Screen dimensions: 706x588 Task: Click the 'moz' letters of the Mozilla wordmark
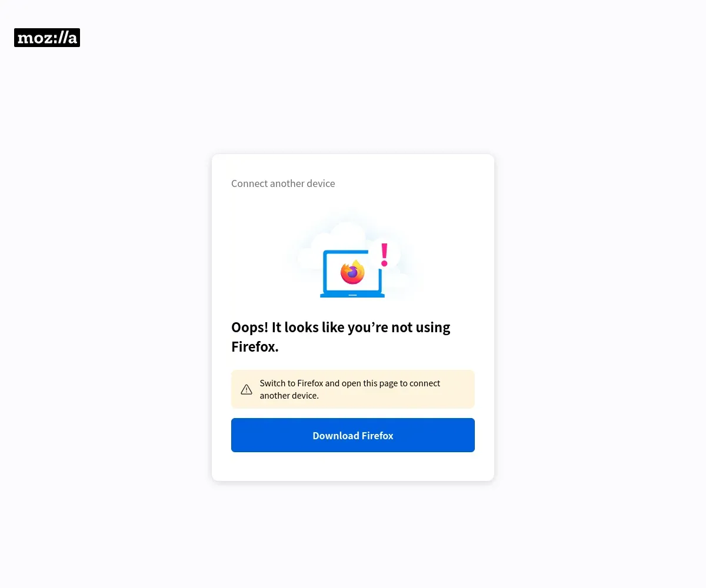click(x=32, y=39)
